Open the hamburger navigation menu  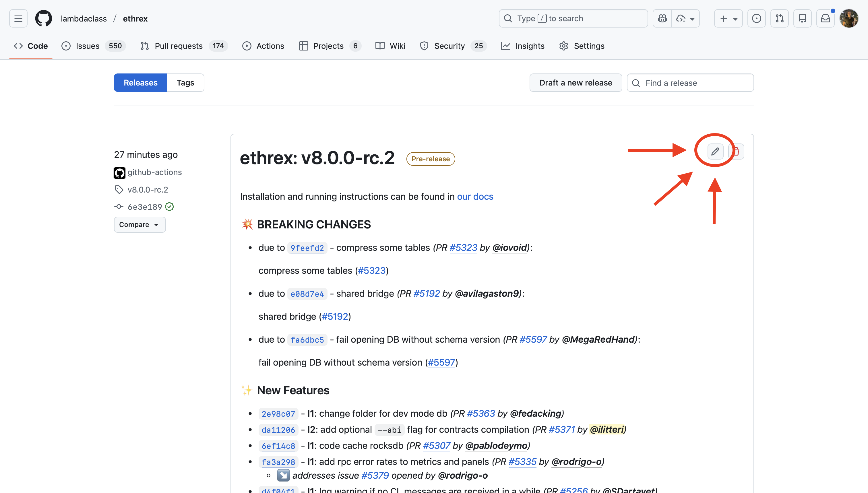(x=18, y=18)
